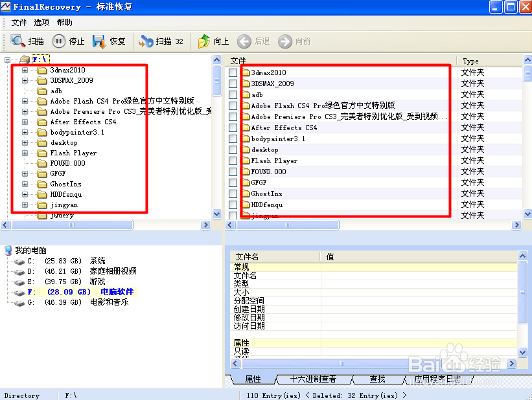The width and height of the screenshot is (532, 400).
Task: Click the file list scroll right arrow
Action: pos(516,225)
